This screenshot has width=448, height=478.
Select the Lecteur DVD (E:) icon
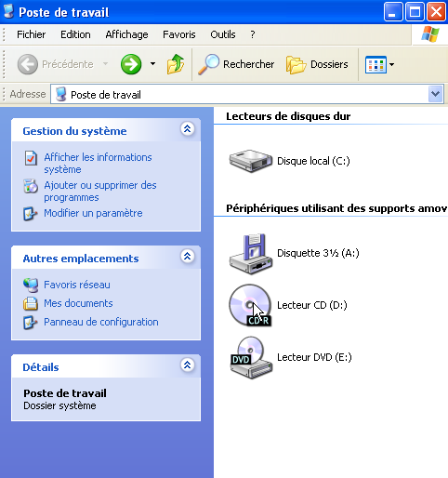[x=290, y=357]
